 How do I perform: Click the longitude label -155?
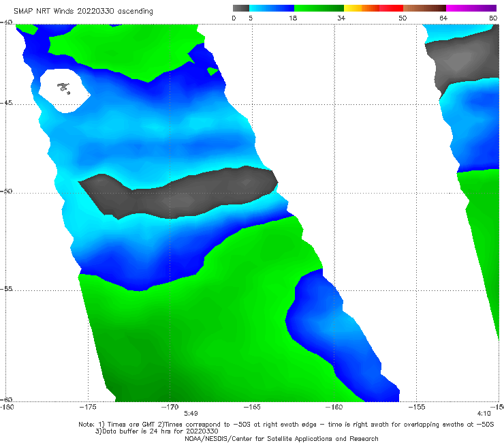[417, 407]
